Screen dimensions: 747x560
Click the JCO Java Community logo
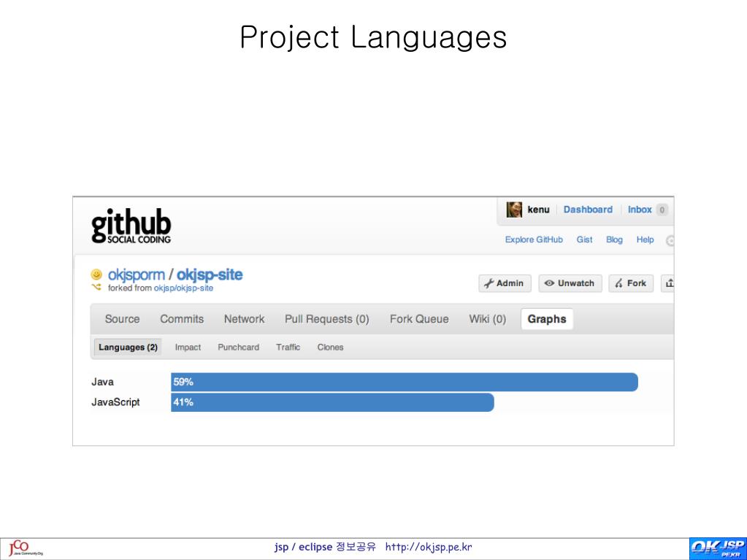click(x=26, y=548)
